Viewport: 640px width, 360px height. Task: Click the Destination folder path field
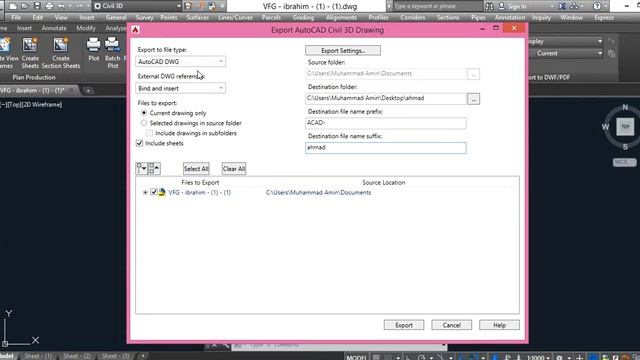[386, 98]
